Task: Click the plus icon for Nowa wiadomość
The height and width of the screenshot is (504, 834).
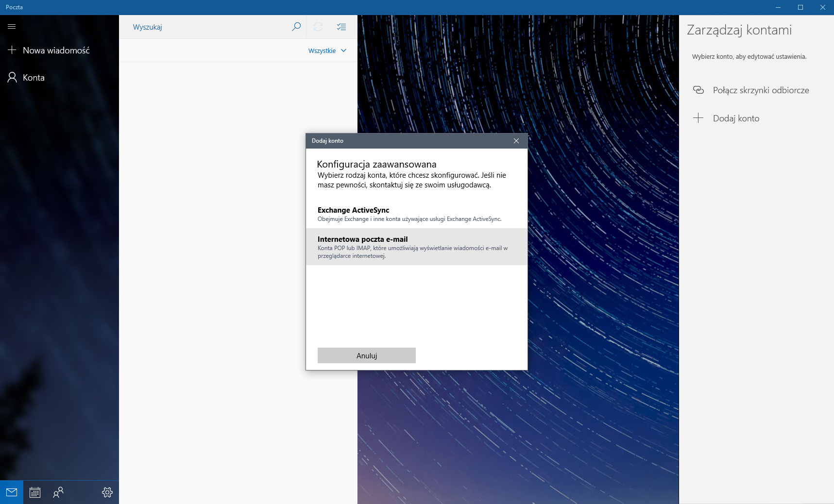Action: tap(12, 50)
